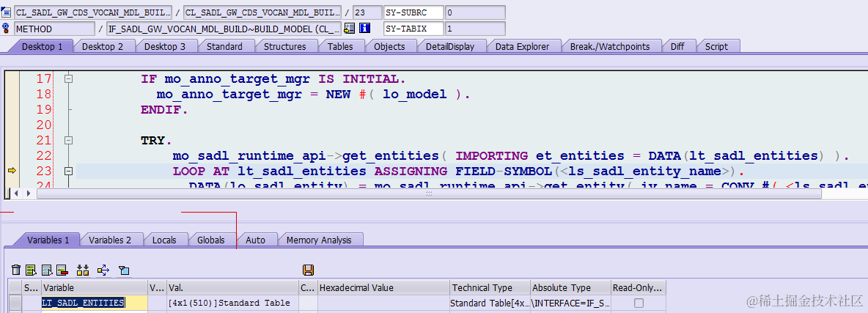Click the gear icon before the METHOD field

coord(6,29)
